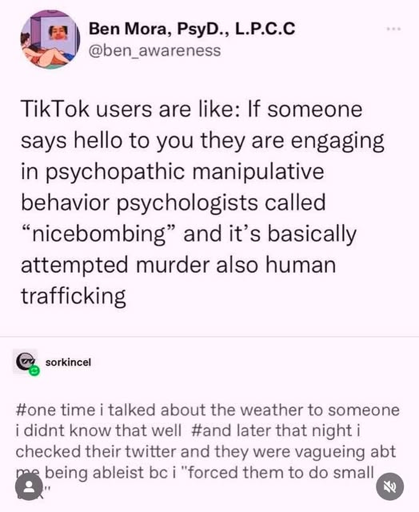Click the 'checked their twitter' tag line
Image resolution: width=419 pixels, height=512 pixels.
pyautogui.click(x=206, y=452)
